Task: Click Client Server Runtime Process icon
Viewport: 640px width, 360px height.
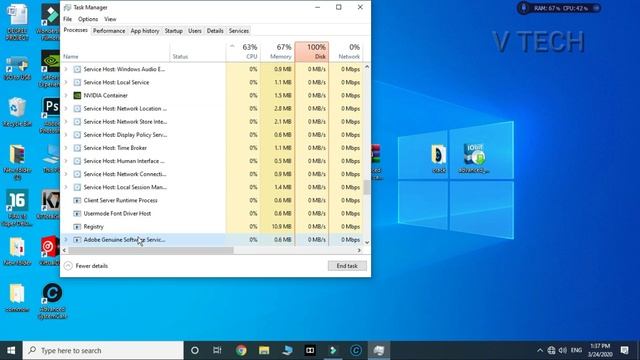Action: [77, 200]
